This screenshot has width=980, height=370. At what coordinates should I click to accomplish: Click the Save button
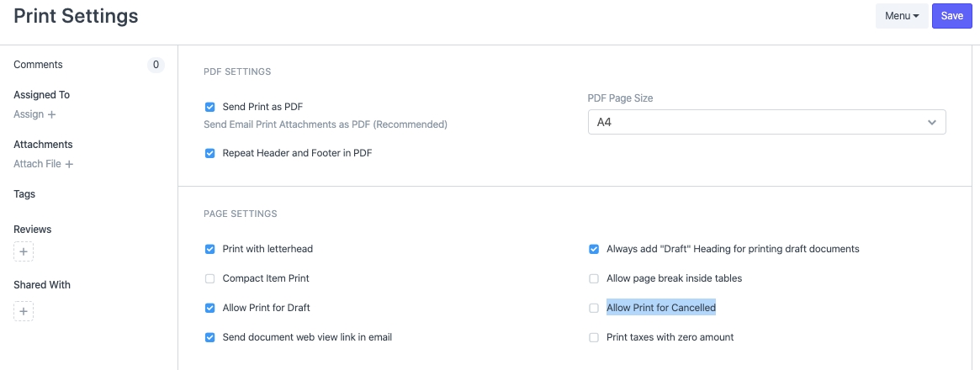pos(951,16)
